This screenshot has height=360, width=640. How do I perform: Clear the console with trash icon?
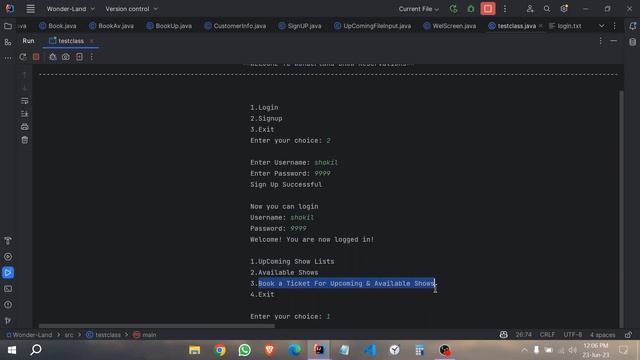click(24, 140)
